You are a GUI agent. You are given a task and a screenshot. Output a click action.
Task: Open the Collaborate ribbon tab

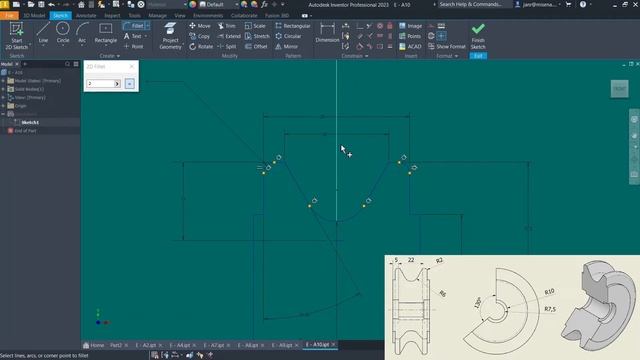tap(244, 16)
